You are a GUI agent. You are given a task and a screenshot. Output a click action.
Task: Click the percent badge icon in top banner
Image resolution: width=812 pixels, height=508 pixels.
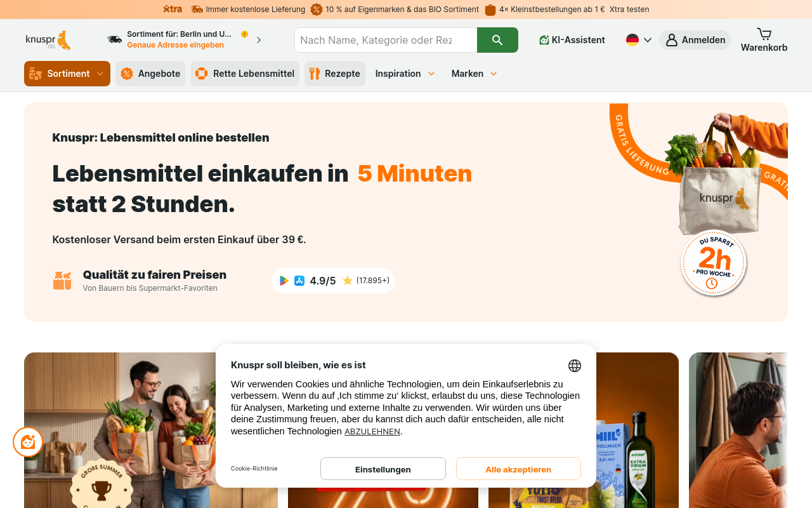[x=317, y=10]
